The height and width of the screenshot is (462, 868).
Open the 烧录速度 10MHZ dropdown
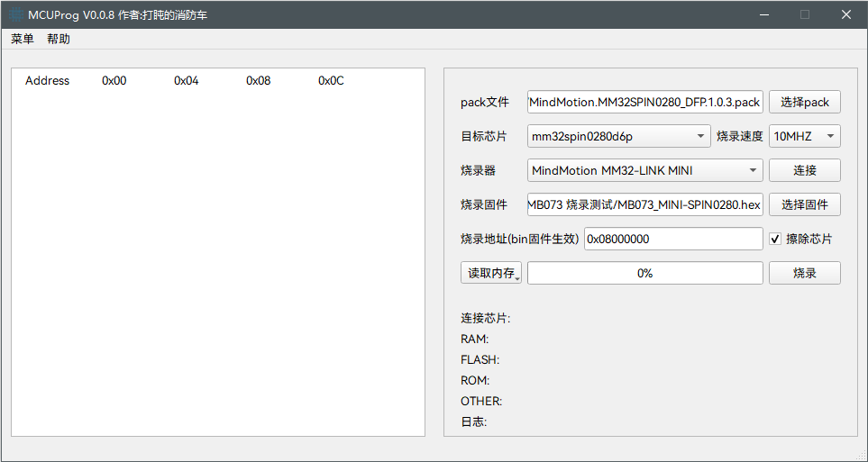point(804,136)
